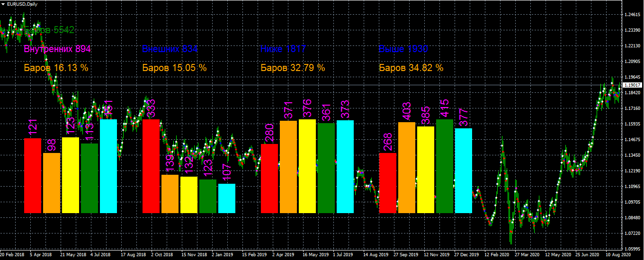The height and width of the screenshot is (260, 644).
Task: Click the red histogram bar labeled 280
Action: point(269,179)
